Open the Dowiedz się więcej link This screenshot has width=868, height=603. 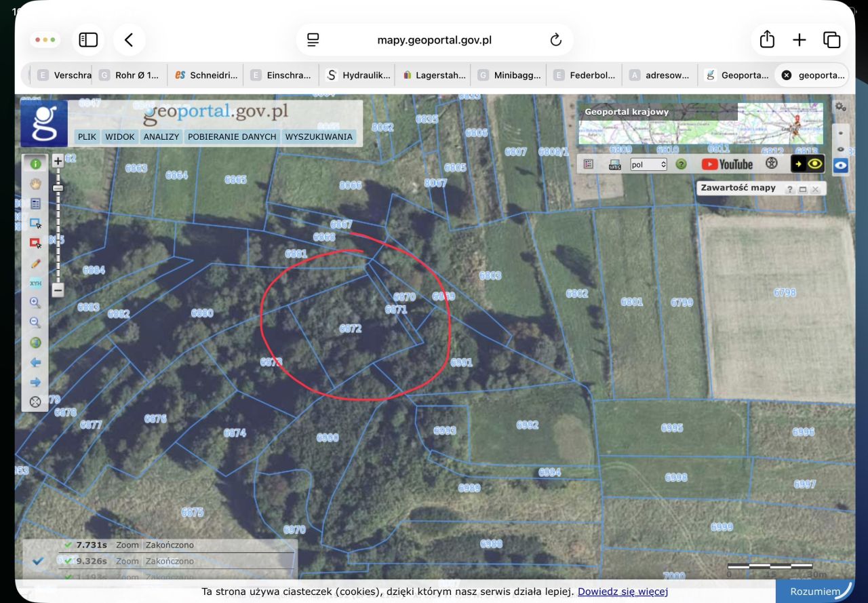[x=623, y=591]
